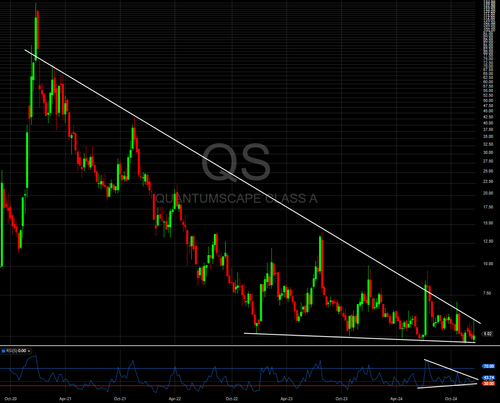Click the 12.50 price axis label
Image resolution: width=500 pixels, height=403 pixels.
(x=488, y=241)
